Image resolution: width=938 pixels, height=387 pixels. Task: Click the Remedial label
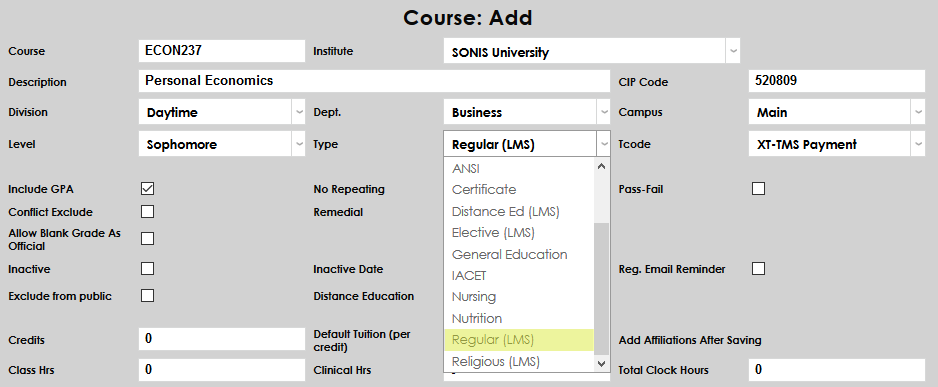point(338,212)
